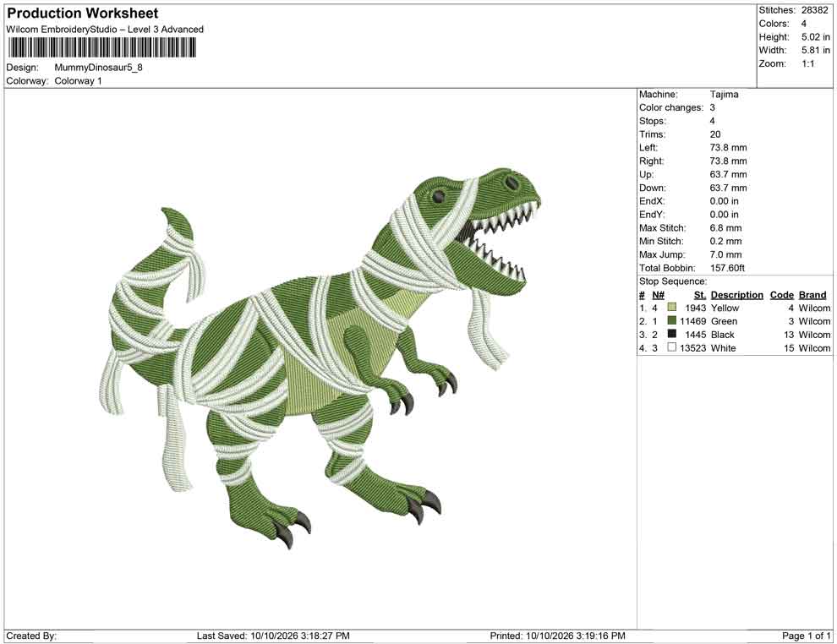The height and width of the screenshot is (644, 837).
Task: Click the 'St.' column header
Action: pos(700,295)
